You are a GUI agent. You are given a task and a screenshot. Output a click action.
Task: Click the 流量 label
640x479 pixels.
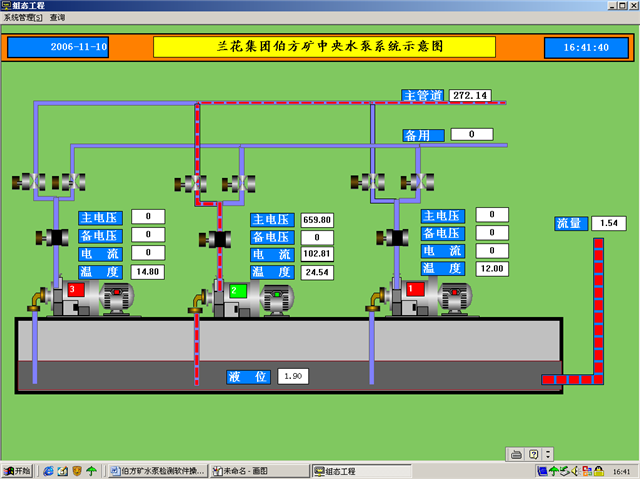coord(571,224)
